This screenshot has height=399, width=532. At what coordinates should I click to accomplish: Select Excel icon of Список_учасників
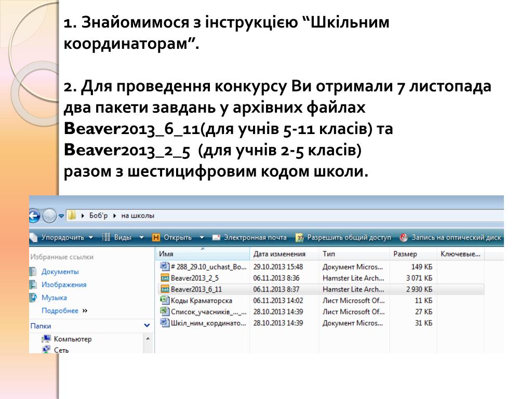165,311
